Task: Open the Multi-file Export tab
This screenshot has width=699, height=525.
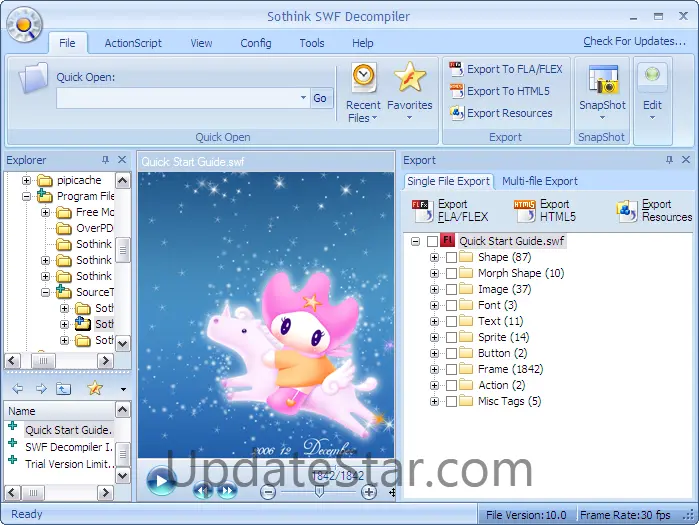Action: (539, 181)
